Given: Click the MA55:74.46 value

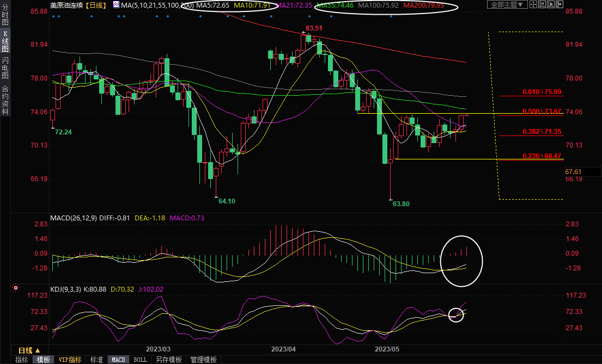Looking at the screenshot, I should click(335, 5).
